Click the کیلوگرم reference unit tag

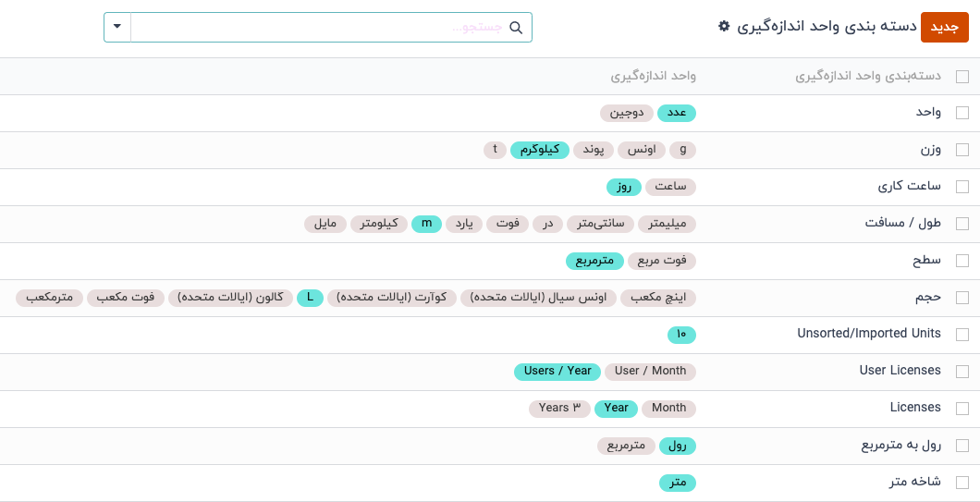click(x=540, y=150)
